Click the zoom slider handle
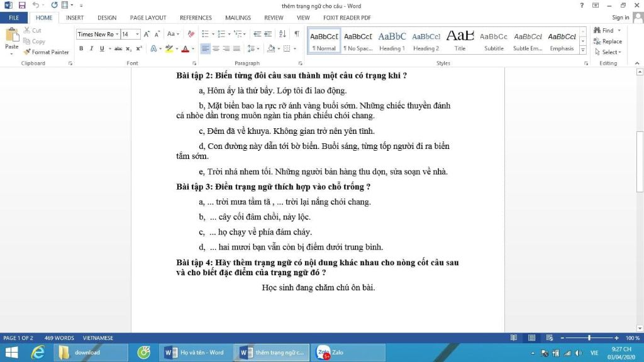Image resolution: width=644 pixels, height=362 pixels. (x=589, y=337)
